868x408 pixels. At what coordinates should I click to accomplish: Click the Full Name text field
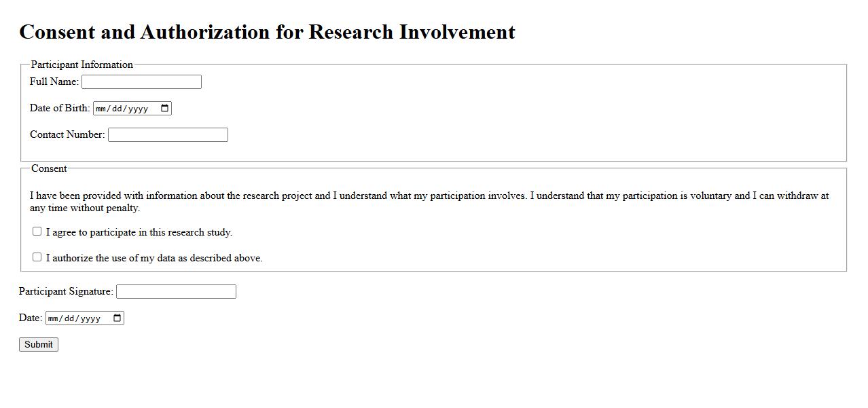[x=141, y=82]
